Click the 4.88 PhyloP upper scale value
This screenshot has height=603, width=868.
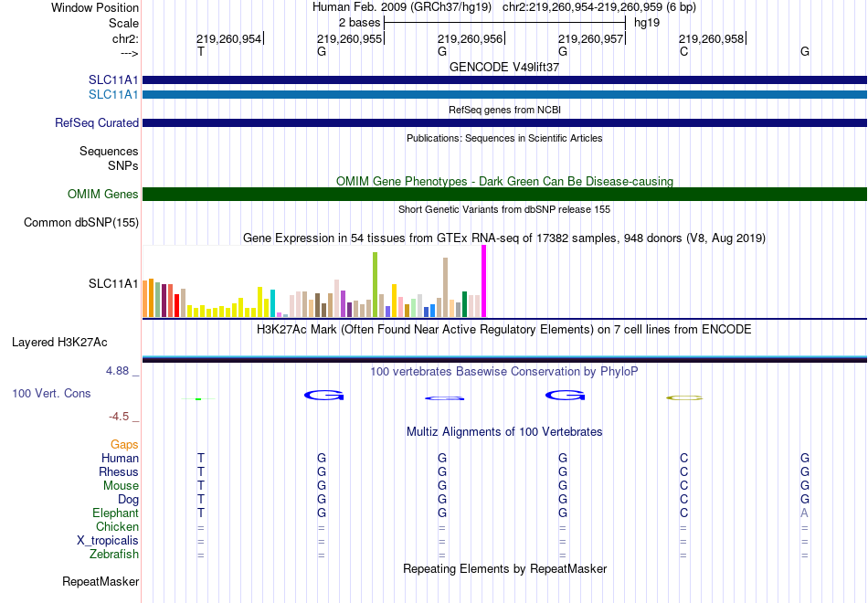click(117, 371)
